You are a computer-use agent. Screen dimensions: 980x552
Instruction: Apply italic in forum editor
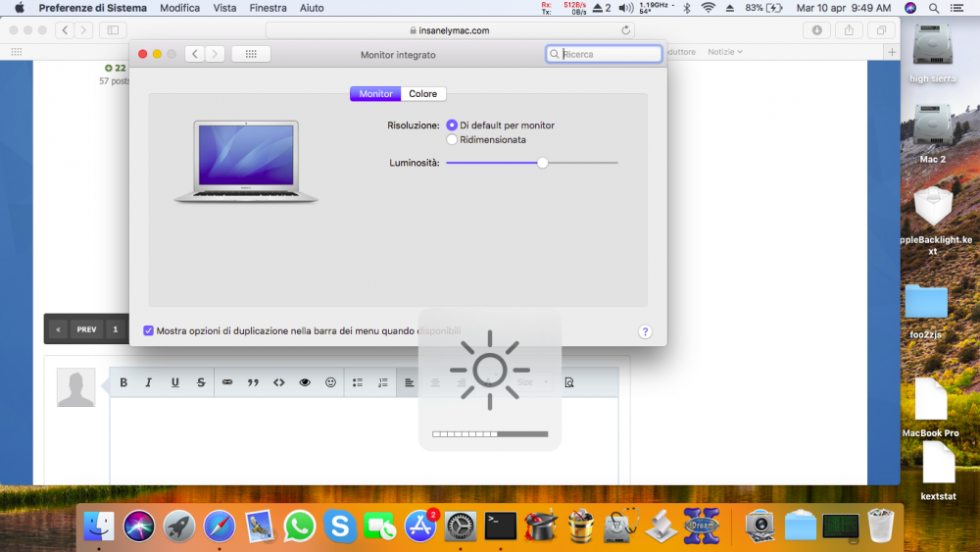coord(149,382)
